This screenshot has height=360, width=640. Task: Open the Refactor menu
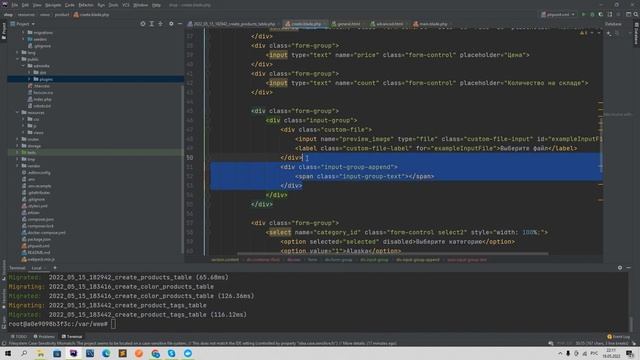click(x=86, y=5)
